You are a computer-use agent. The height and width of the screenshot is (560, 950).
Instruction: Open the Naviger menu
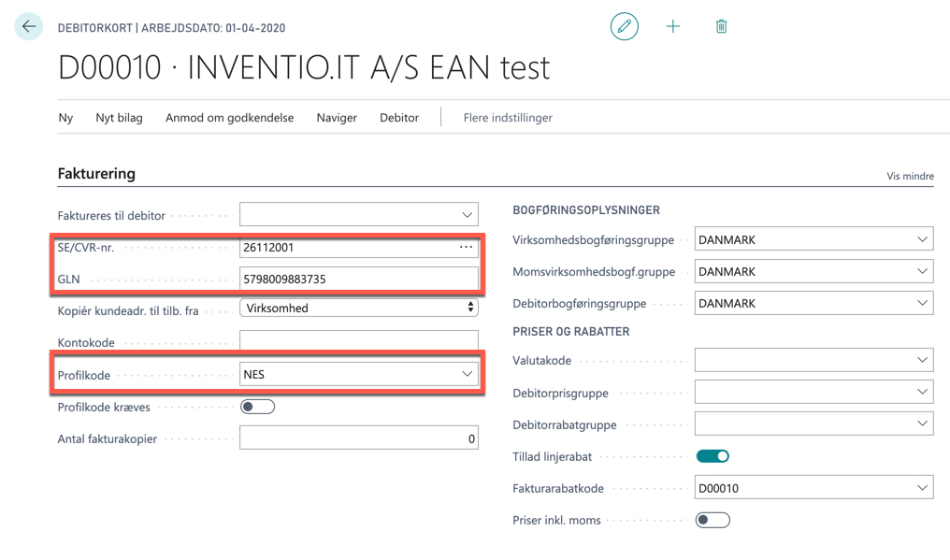click(x=337, y=118)
